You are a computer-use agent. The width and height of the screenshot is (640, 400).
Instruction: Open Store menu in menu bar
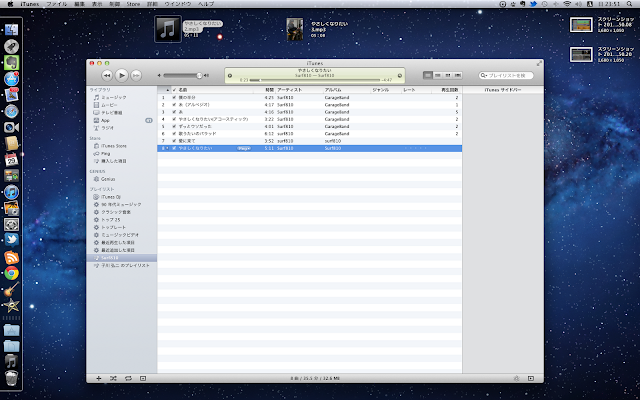(x=133, y=4)
